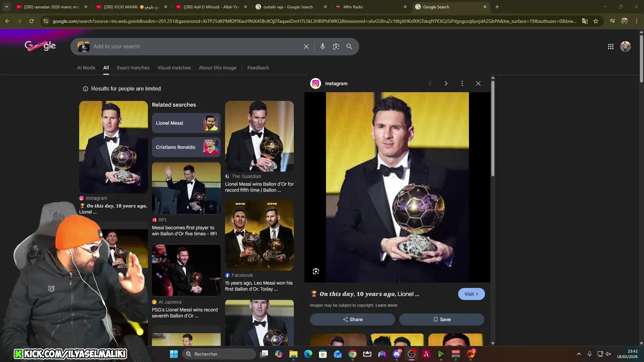Click the address bar URL
This screenshot has height=362, width=644.
pos(314,21)
